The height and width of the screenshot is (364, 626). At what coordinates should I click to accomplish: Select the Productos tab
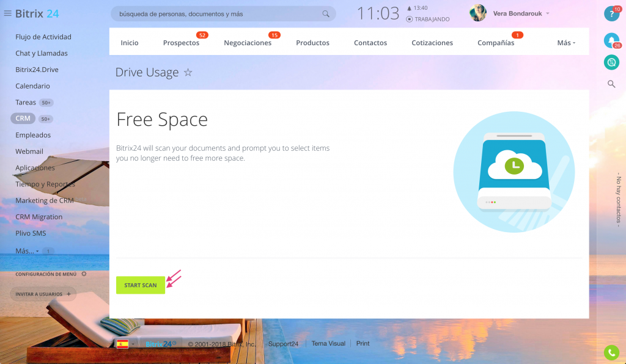click(x=312, y=43)
